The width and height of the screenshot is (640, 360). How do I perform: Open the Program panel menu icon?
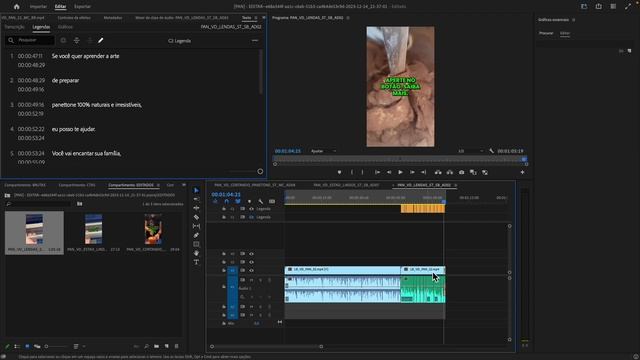point(348,18)
